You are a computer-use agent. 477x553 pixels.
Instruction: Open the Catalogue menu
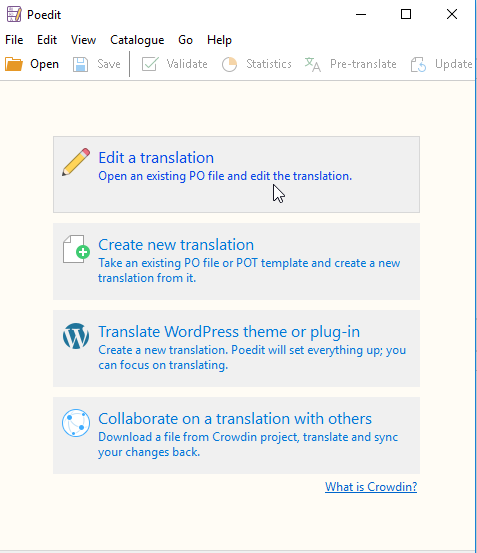pos(137,40)
